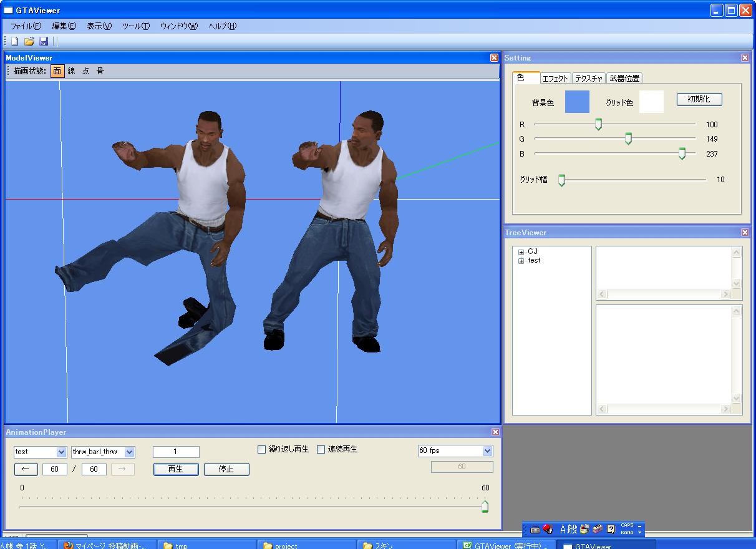This screenshot has height=549, width=756.
Task: Click the グリッド幅 slider handle
Action: 561,180
